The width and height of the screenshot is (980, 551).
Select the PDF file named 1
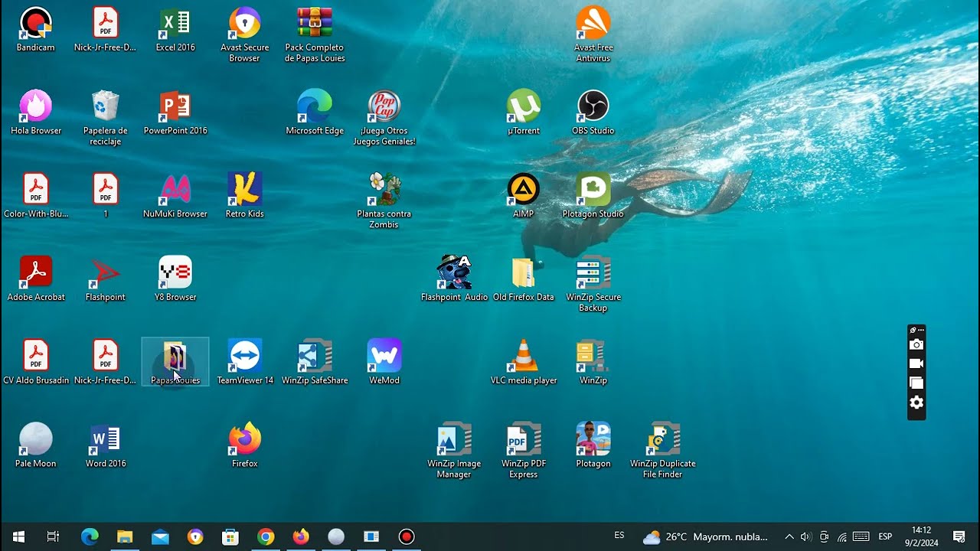106,197
